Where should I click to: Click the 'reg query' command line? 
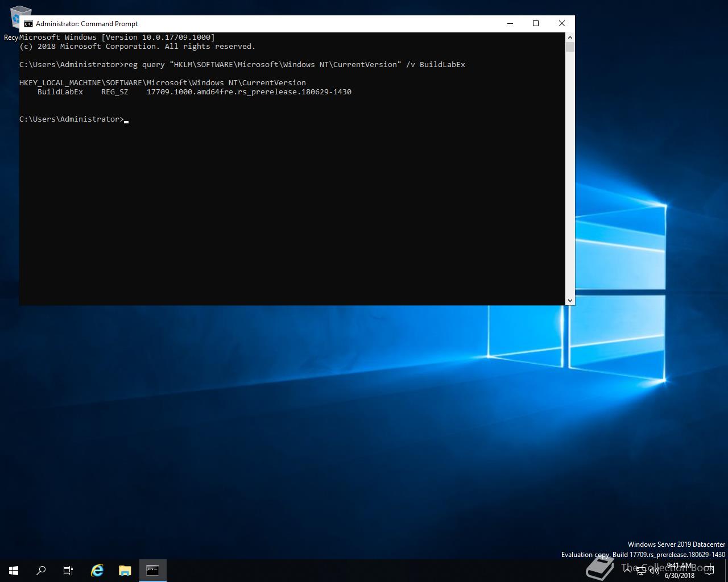(242, 64)
